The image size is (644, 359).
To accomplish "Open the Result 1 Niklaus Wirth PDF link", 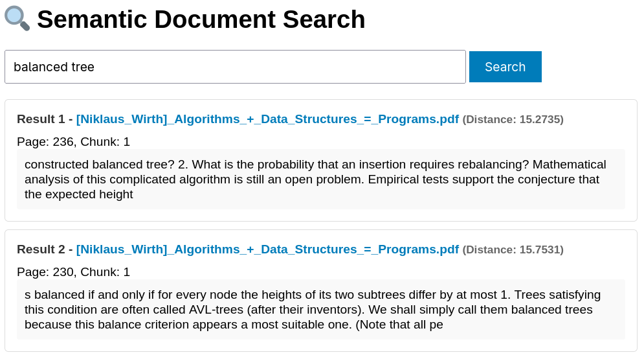I will click(267, 119).
